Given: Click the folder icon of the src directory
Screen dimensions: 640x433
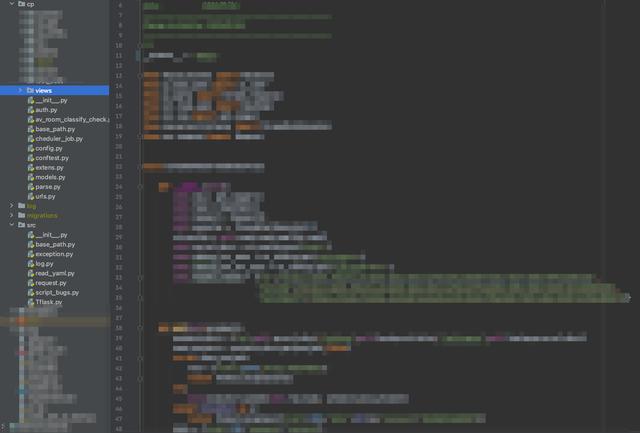Looking at the screenshot, I should click(22, 225).
